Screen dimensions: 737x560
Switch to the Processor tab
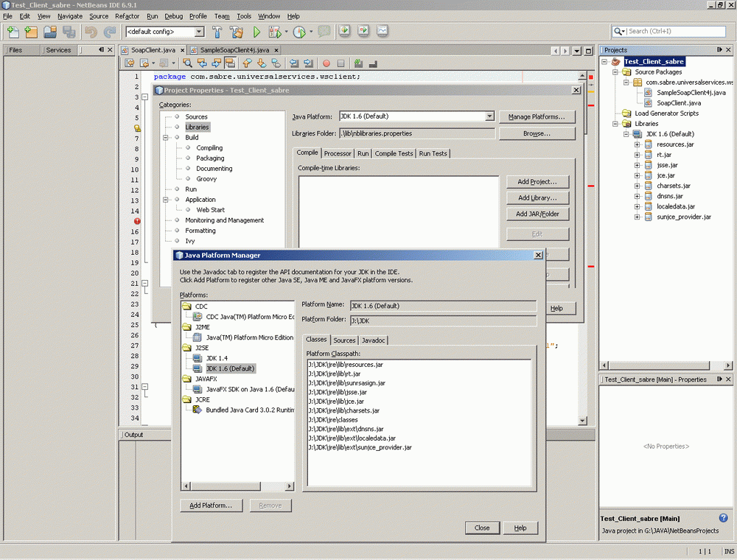[338, 153]
